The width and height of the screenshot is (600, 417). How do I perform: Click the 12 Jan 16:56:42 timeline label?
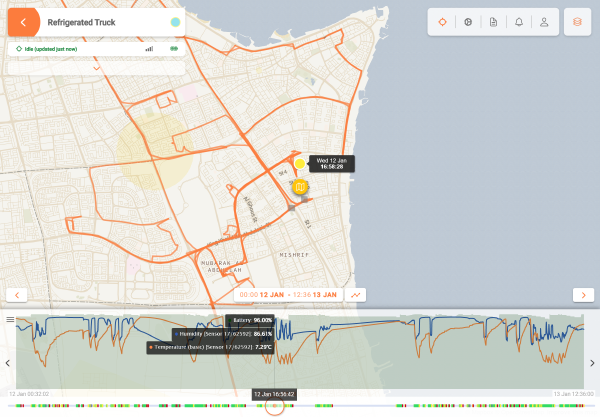(274, 394)
